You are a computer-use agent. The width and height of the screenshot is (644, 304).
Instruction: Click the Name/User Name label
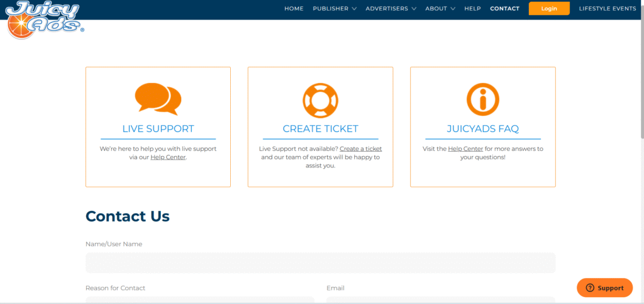point(114,244)
